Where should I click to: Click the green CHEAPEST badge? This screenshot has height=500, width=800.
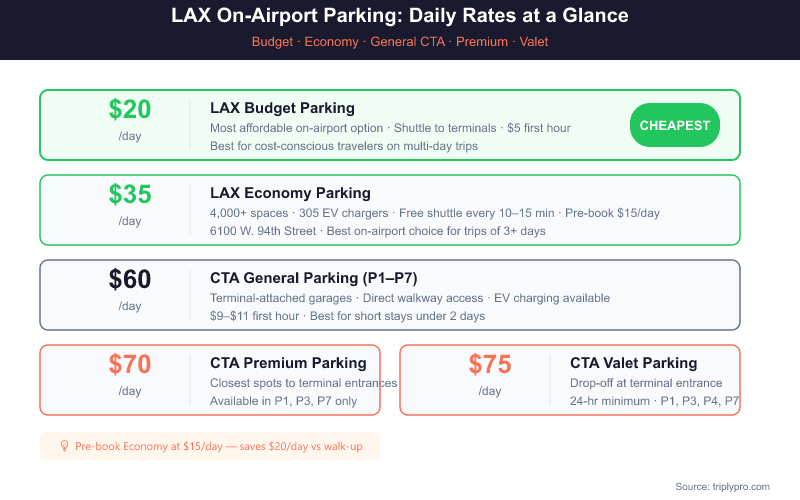pyautogui.click(x=675, y=125)
